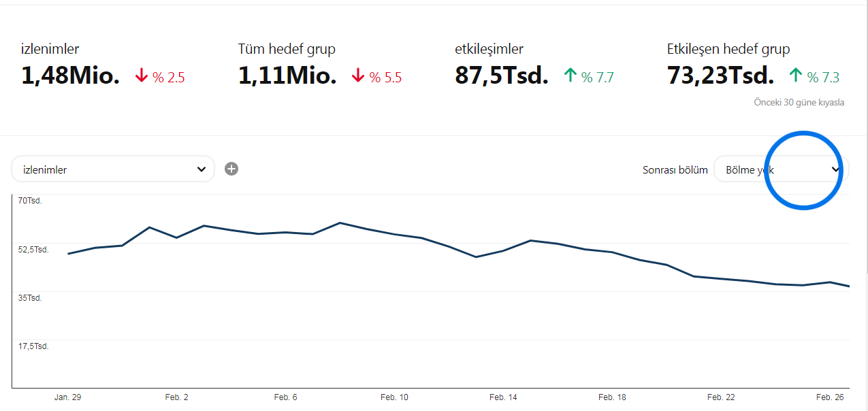This screenshot has width=868, height=411.
Task: Click the 1,48Mio. impressions value
Action: [71, 76]
